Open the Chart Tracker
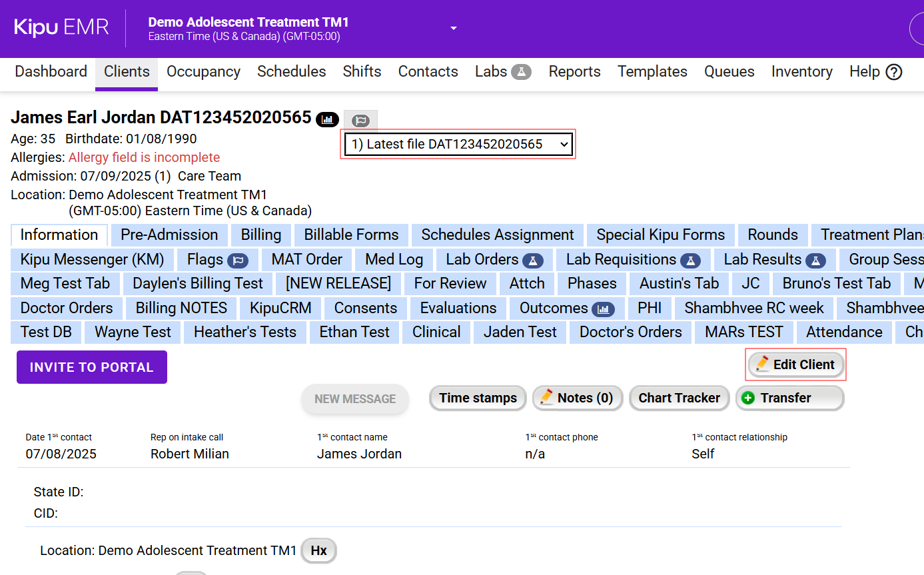This screenshot has height=575, width=924. pyautogui.click(x=679, y=398)
